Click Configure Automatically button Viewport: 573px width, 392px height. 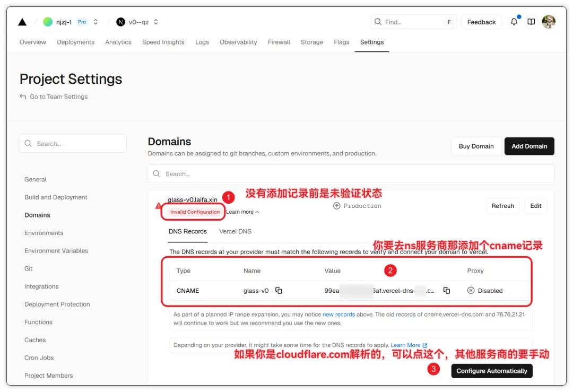tap(491, 371)
